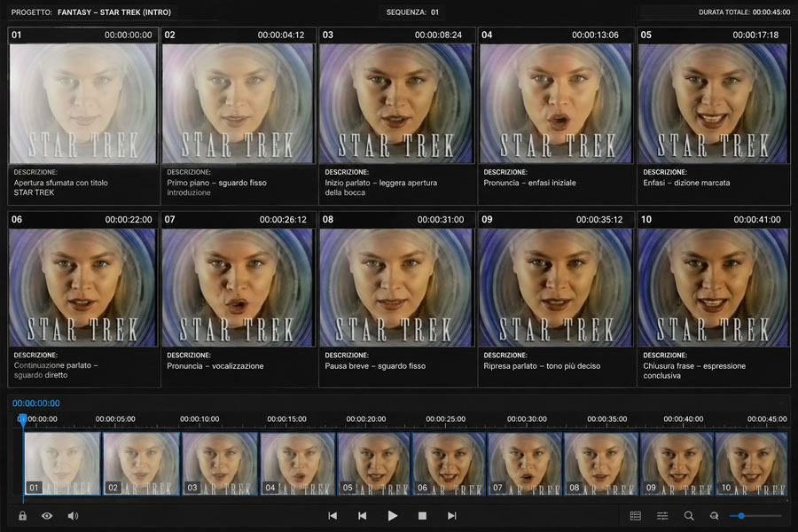Select timeline clip labeled 01
Screen dimensions: 798x532
point(62,464)
